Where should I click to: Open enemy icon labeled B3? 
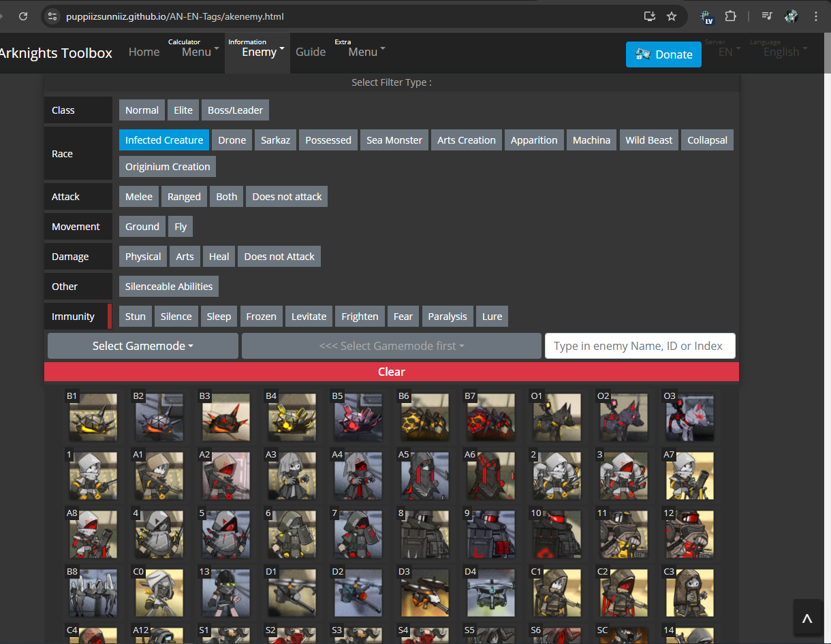click(225, 417)
